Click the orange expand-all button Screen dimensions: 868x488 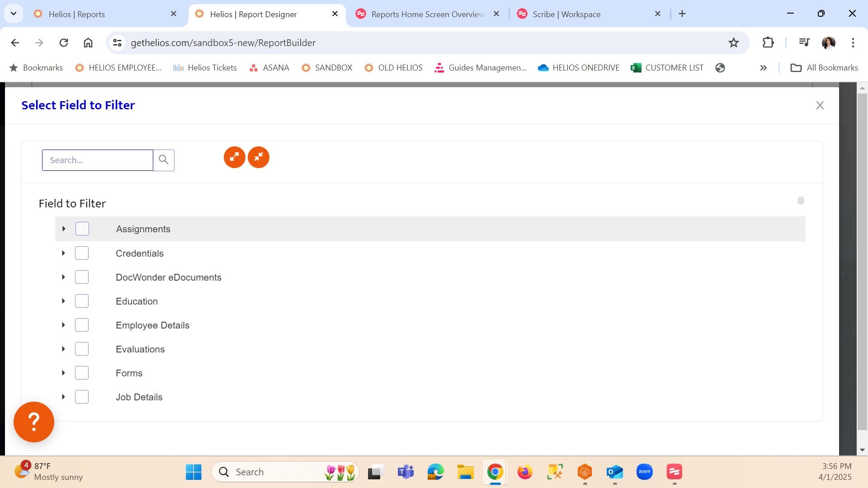(234, 157)
